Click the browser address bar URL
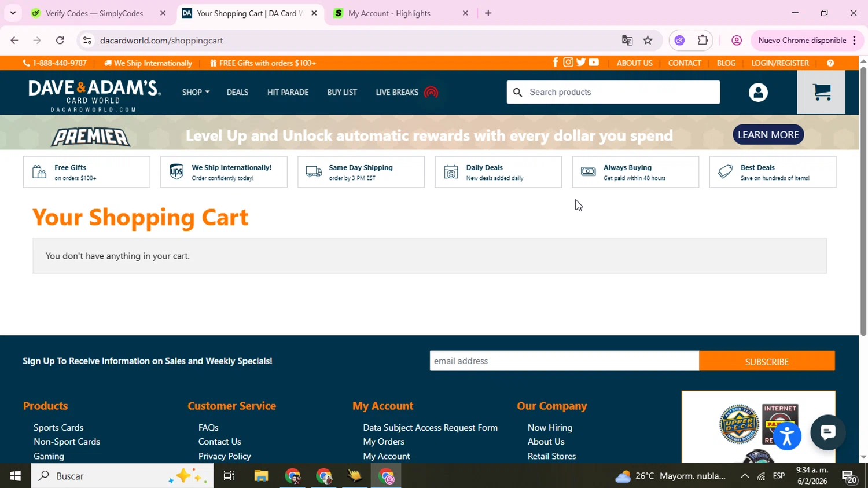Image resolution: width=868 pixels, height=488 pixels. [161, 41]
